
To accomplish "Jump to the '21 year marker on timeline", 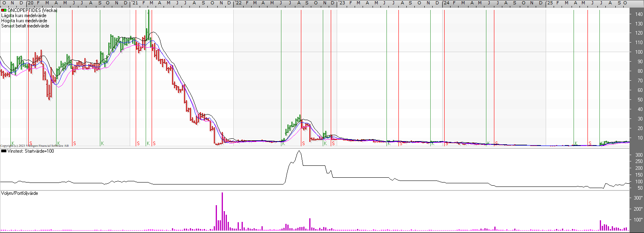I will (135, 3).
